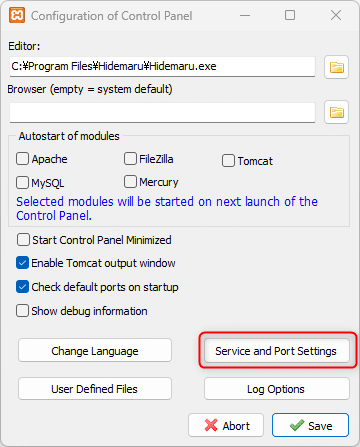Uncheck Enable Tomcat output window
Viewport: 360px width, 447px height.
click(22, 263)
